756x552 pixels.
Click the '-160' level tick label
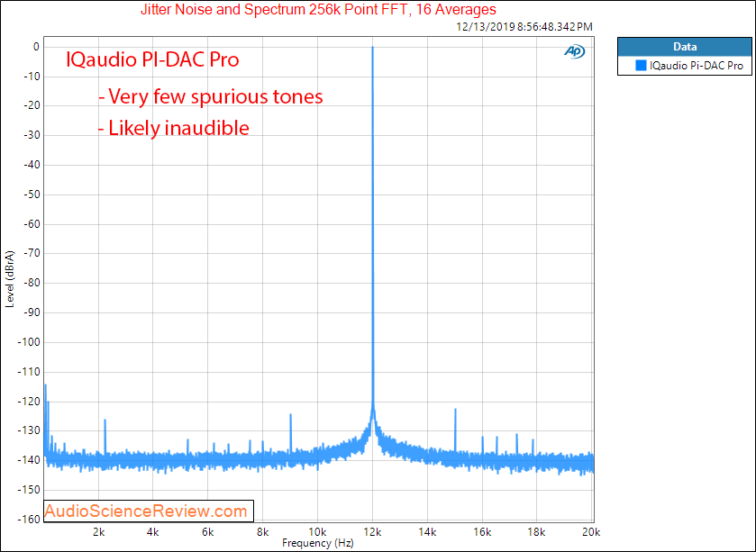click(29, 520)
